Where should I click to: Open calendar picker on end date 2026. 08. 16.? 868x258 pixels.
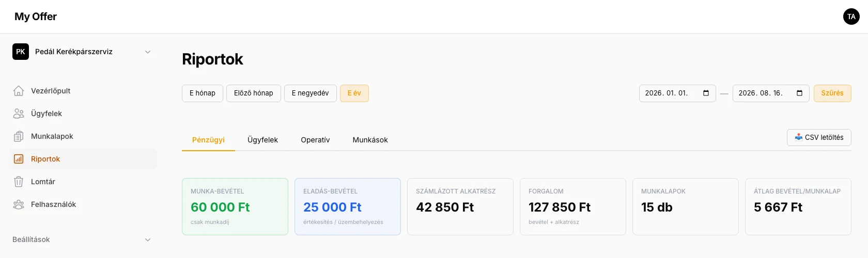800,93
